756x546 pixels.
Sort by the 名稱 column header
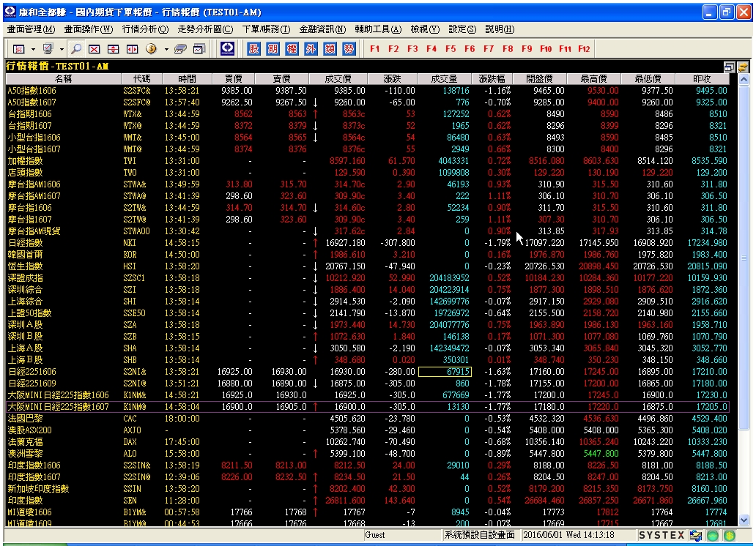tap(63, 78)
